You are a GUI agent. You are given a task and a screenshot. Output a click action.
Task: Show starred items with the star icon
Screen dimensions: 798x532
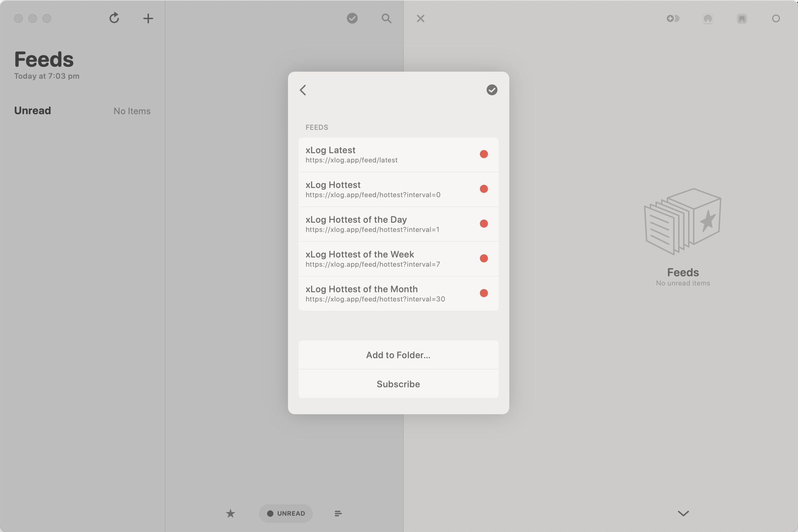click(x=231, y=513)
